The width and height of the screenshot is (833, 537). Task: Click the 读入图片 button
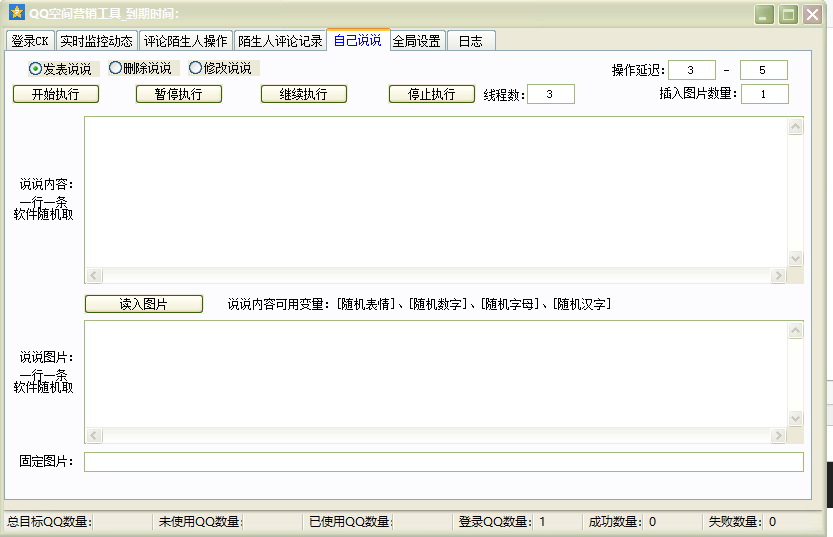143,304
